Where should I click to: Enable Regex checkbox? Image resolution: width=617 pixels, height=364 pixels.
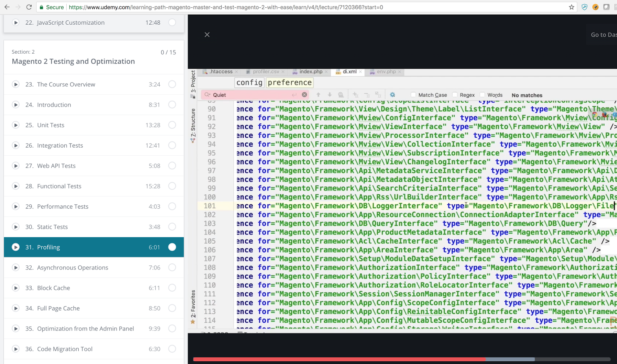[455, 95]
